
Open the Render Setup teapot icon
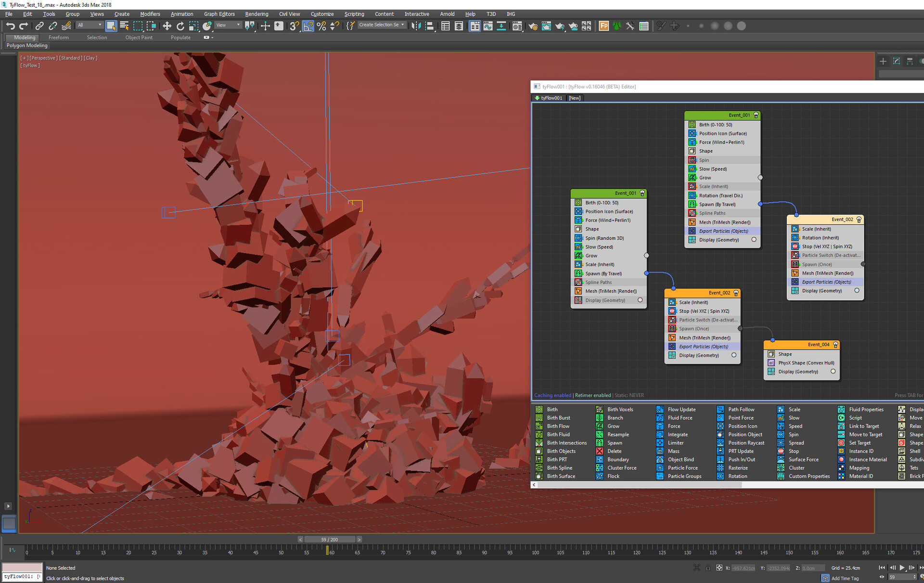click(533, 26)
